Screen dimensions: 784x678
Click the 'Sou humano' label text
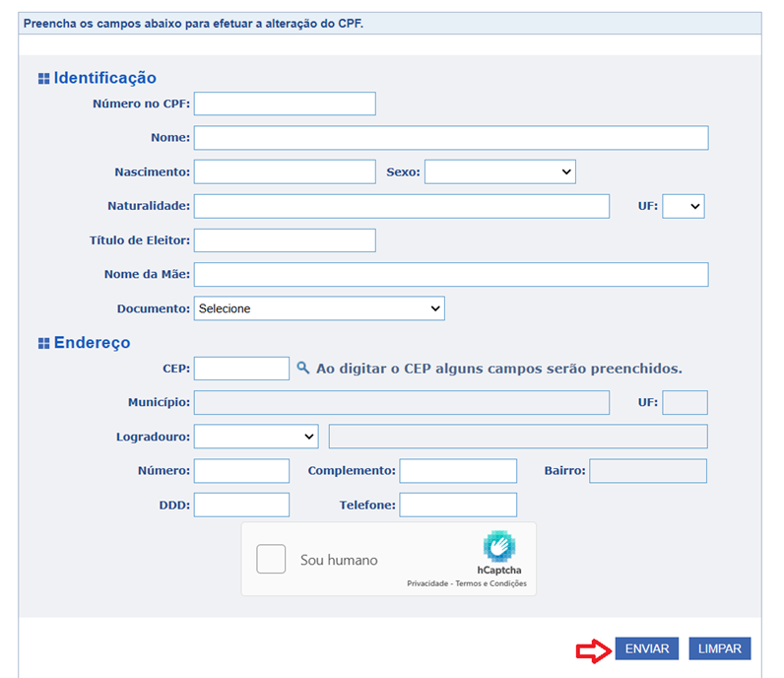click(339, 560)
